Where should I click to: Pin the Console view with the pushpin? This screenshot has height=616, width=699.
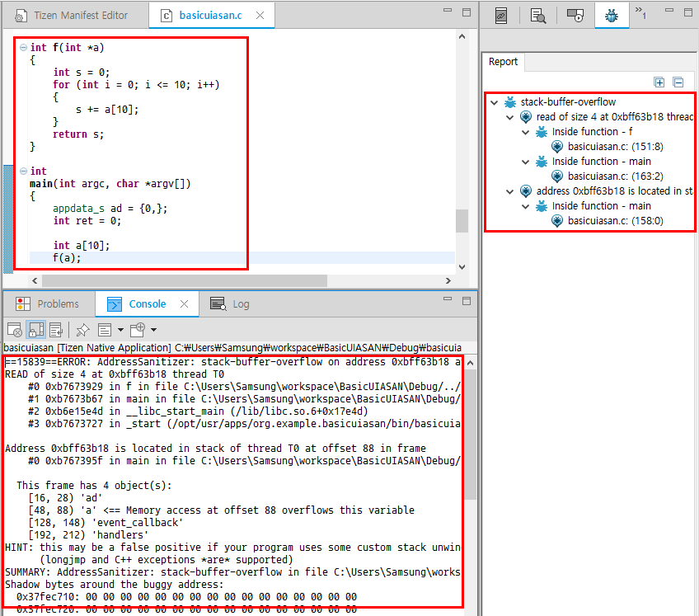(82, 329)
